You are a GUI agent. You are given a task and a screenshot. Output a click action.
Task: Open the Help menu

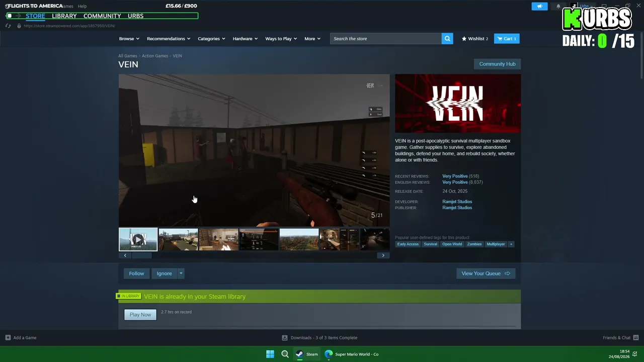(82, 6)
